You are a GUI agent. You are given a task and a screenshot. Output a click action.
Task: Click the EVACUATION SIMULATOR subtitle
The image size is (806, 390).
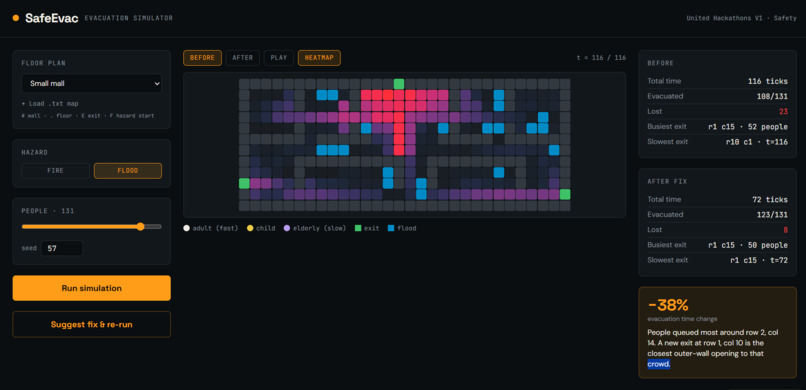pos(129,18)
